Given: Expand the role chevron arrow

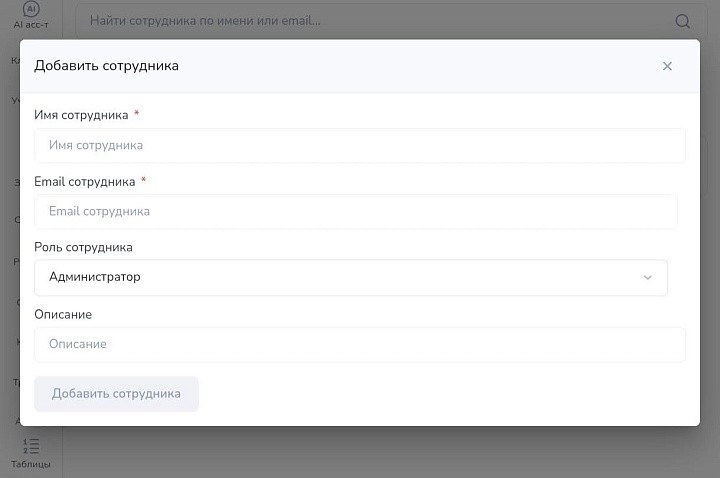Looking at the screenshot, I should 647,278.
